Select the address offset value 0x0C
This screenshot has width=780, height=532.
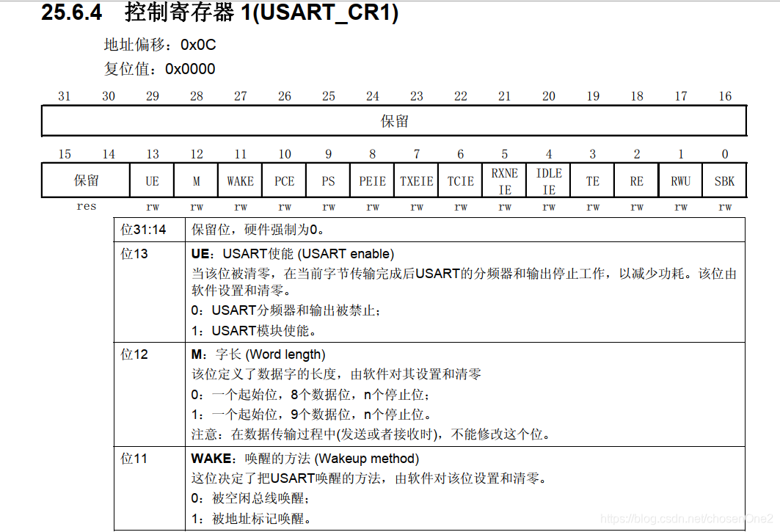(198, 45)
